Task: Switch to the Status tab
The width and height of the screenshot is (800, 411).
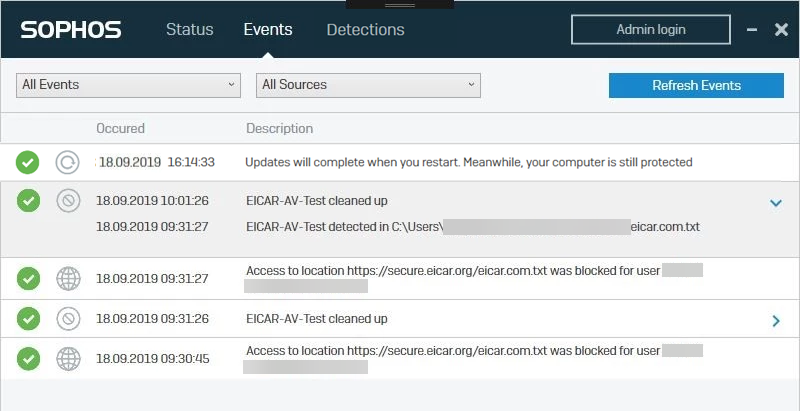Action: (x=190, y=30)
